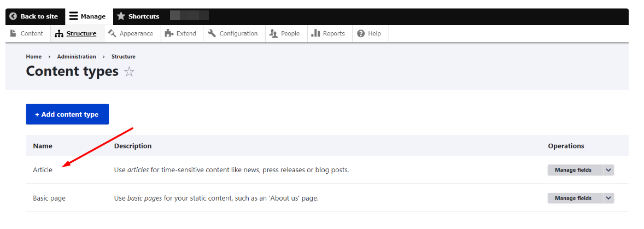Click the username in the top bar

[x=189, y=16]
